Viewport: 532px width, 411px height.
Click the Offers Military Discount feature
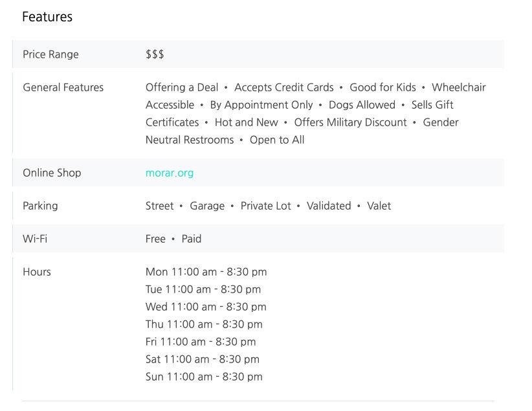tap(350, 122)
